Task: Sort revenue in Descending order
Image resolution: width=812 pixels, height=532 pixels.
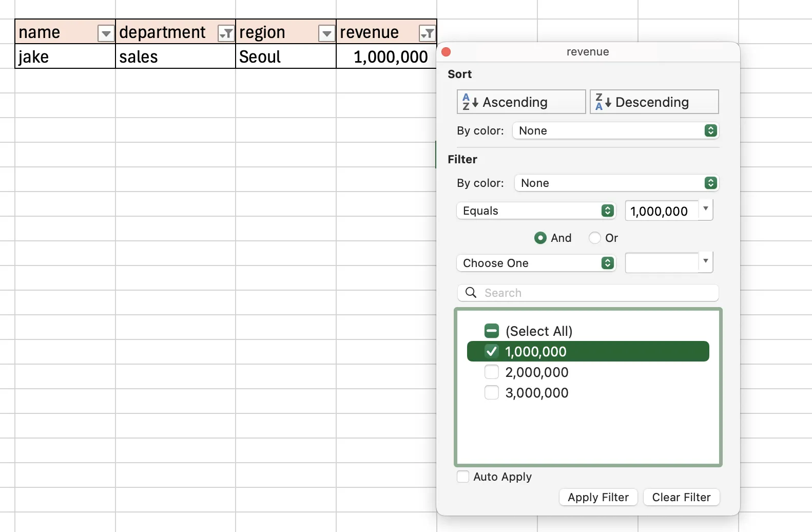Action: tap(654, 102)
